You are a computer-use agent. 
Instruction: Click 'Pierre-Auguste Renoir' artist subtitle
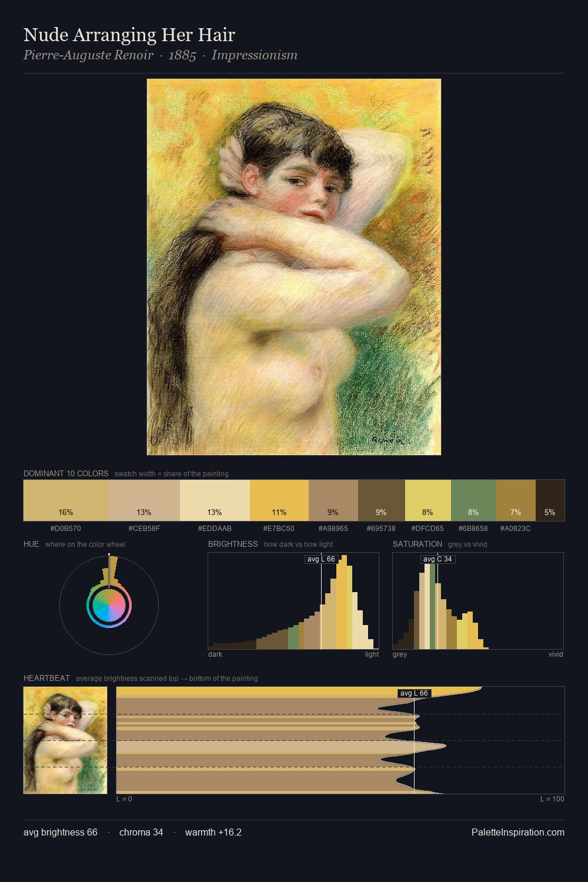click(x=88, y=55)
